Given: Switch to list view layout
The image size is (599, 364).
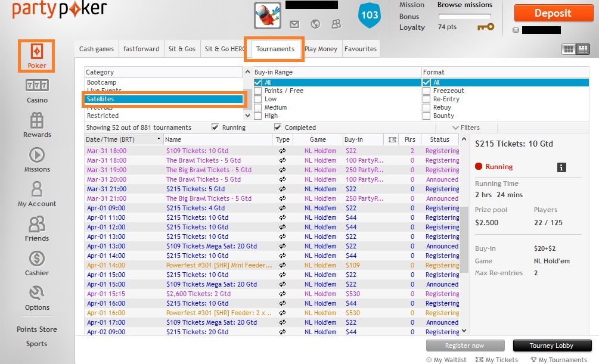Looking at the screenshot, I should [582, 49].
